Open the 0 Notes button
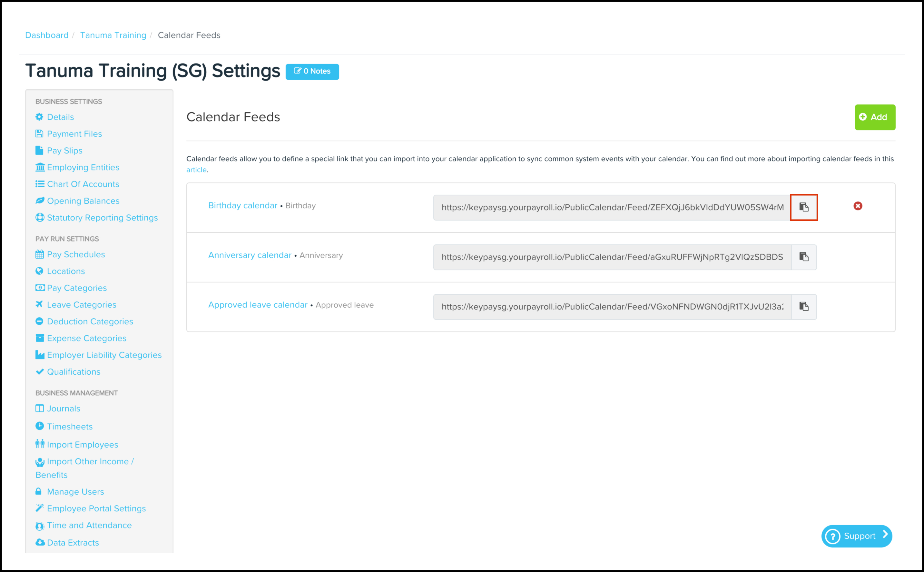The image size is (924, 572). 312,72
